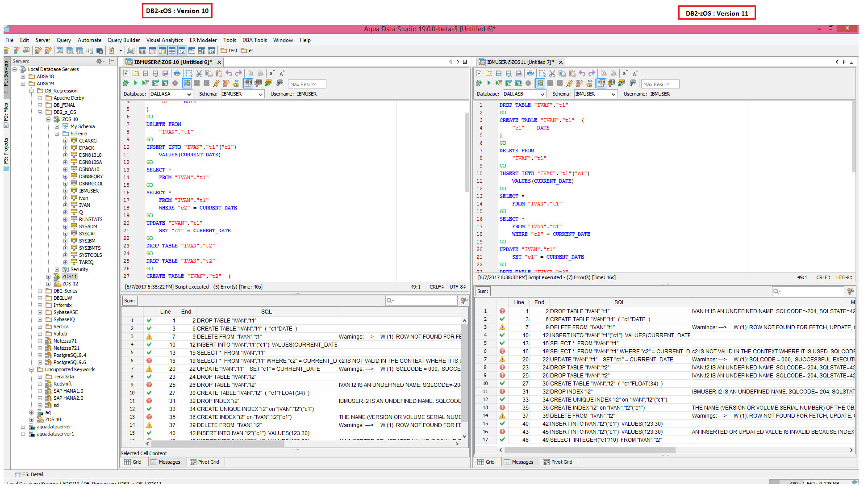Click the Redo arrow in ZOS 10 editor toolbar
Image resolution: width=868 pixels, height=486 pixels.
click(238, 73)
